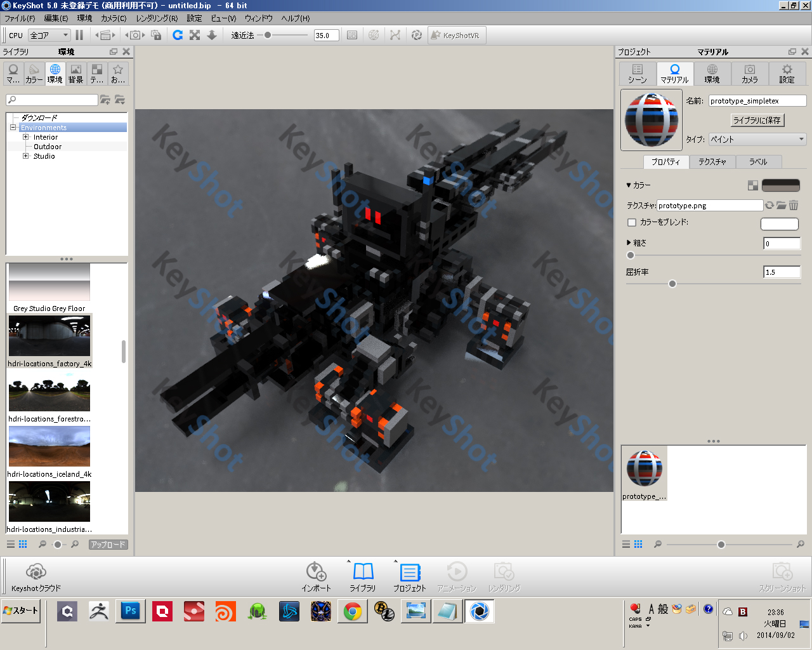Screen dimensions: 812x650
Task: Switch library to grid view icon
Action: tap(23, 544)
